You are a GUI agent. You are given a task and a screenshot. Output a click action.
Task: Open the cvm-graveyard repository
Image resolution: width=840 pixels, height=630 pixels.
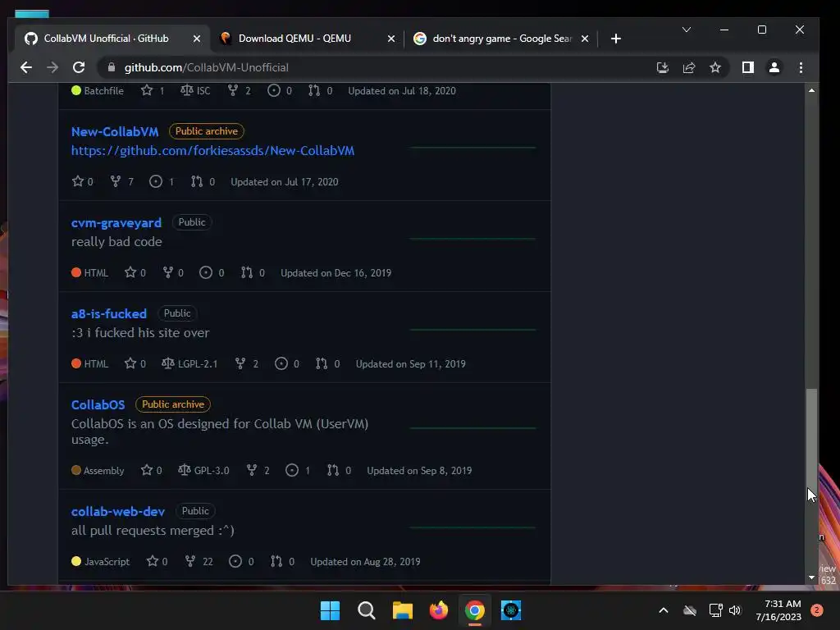point(116,223)
